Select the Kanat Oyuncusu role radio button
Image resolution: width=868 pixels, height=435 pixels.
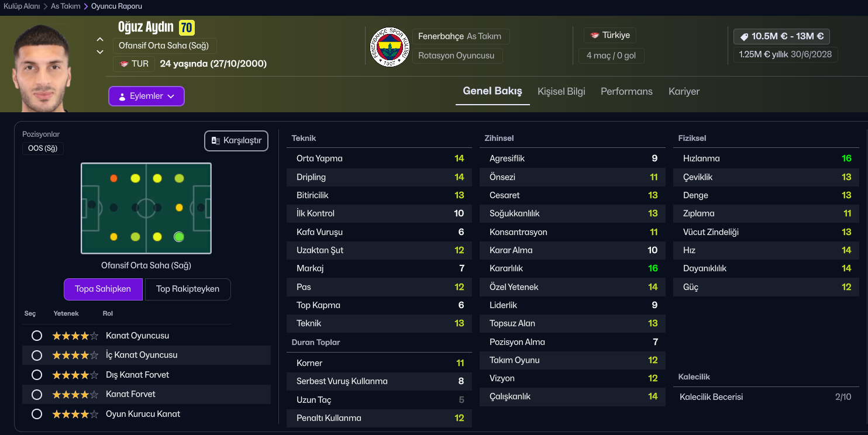(37, 336)
